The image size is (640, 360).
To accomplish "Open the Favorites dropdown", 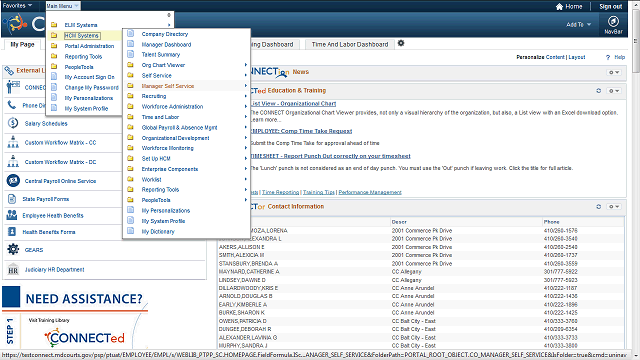I will (17, 6).
